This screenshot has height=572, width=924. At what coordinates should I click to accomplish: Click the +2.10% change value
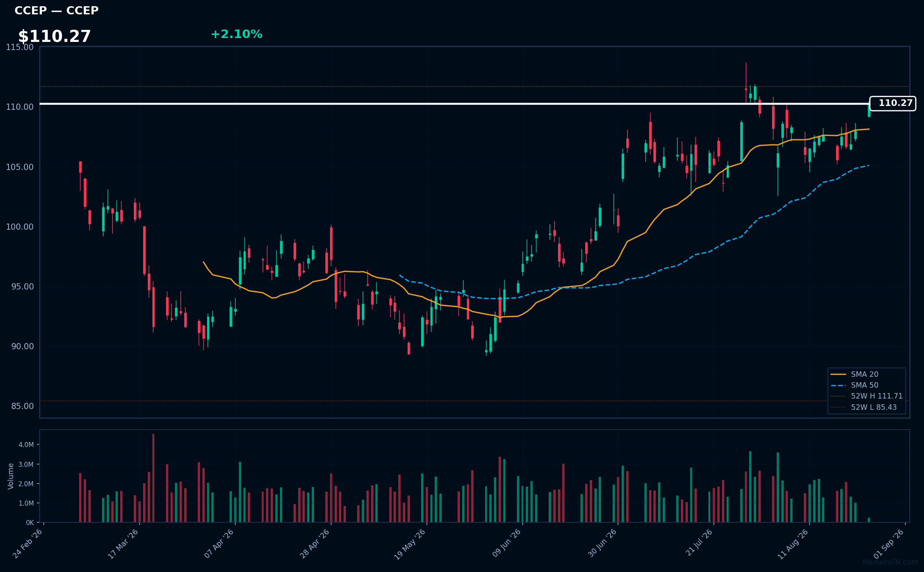[x=237, y=34]
